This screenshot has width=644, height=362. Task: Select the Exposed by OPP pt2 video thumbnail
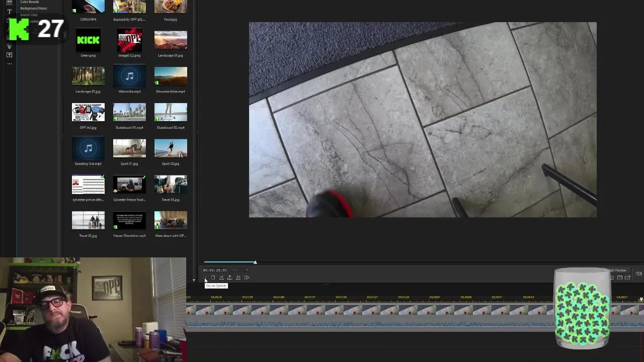129,7
